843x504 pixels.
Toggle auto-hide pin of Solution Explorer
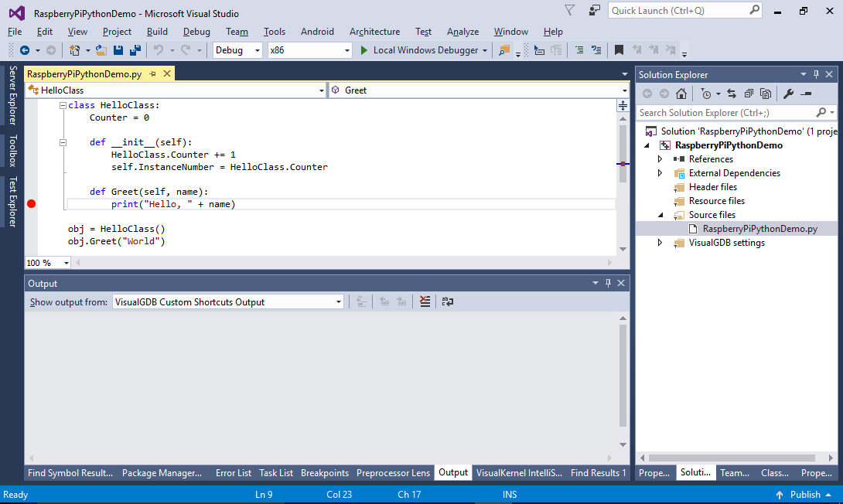[816, 74]
